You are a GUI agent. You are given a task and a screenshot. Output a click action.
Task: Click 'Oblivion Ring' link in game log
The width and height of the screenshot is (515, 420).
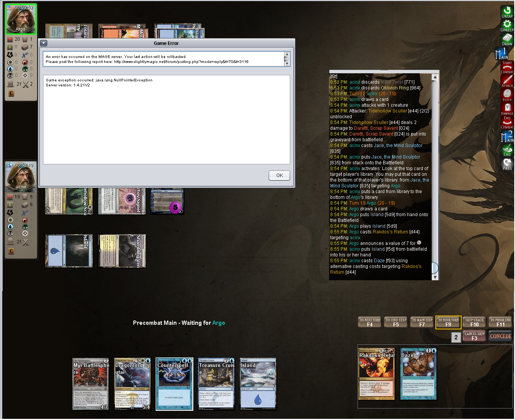coord(395,88)
